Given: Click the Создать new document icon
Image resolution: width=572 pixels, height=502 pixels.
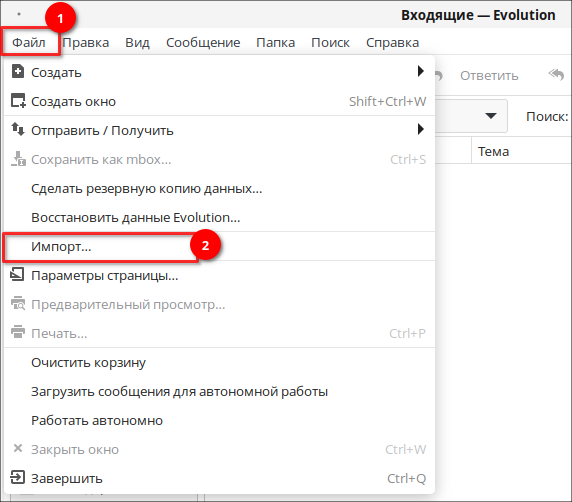Looking at the screenshot, I should tap(18, 72).
